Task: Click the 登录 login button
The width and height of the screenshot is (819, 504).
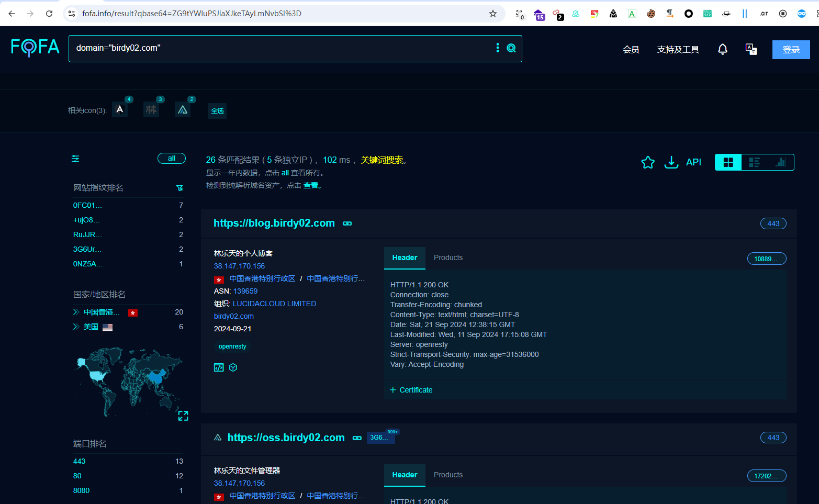Action: [x=791, y=50]
